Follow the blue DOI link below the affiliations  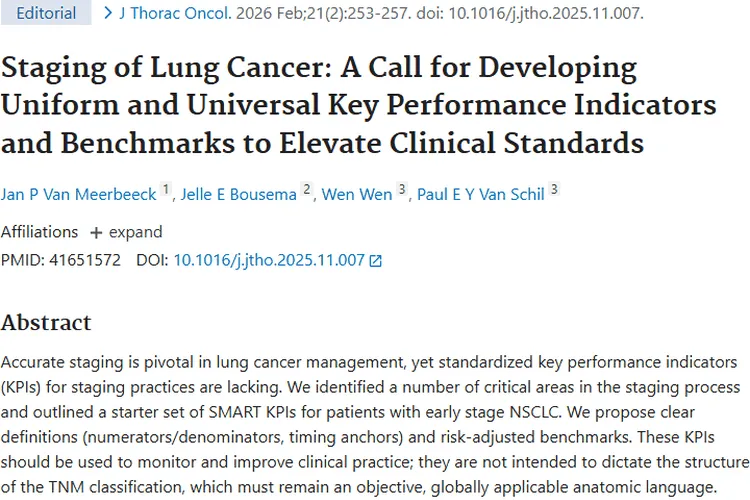pos(269,260)
